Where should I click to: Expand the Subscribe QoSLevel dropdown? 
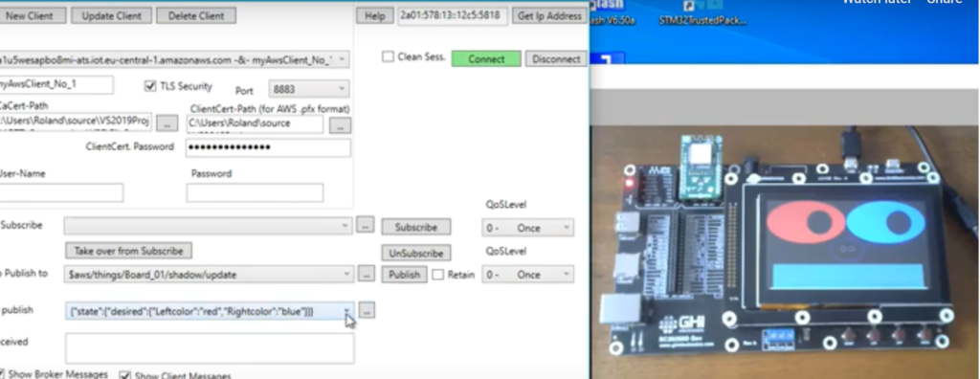point(527,228)
